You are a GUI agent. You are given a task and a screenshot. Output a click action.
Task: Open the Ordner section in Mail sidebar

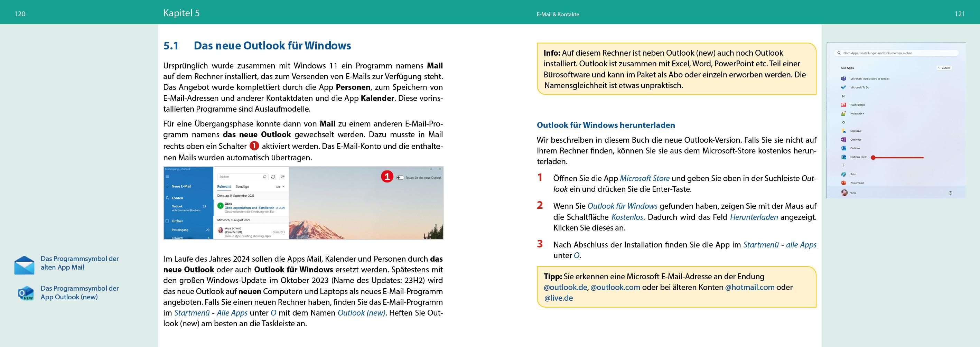(x=174, y=221)
